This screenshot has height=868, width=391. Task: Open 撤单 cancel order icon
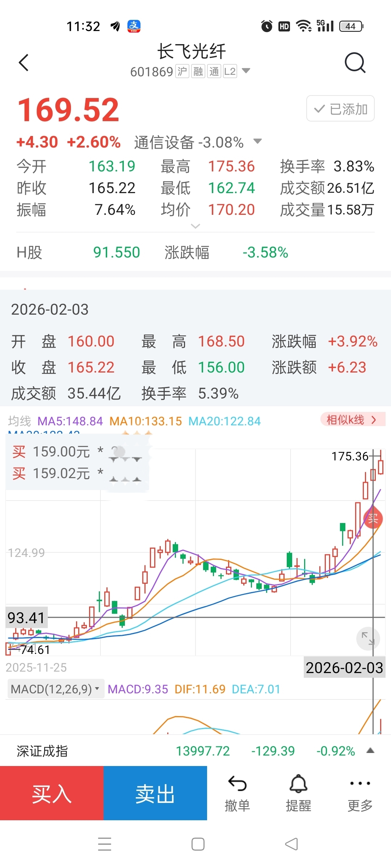click(237, 794)
